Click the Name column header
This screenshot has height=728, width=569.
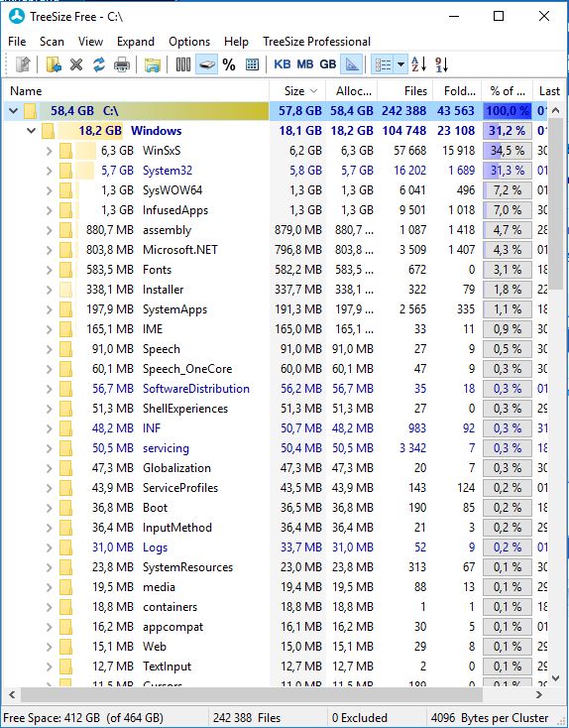tap(136, 91)
